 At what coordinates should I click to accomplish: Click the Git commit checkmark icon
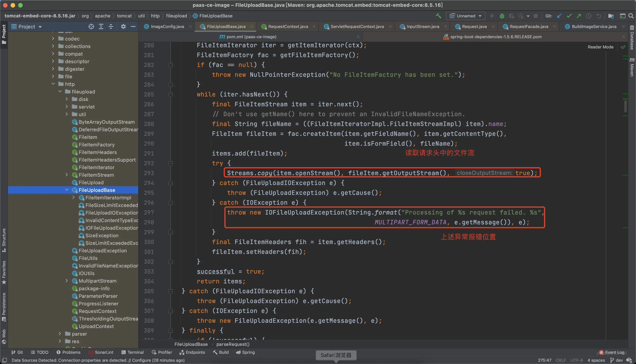tap(569, 16)
